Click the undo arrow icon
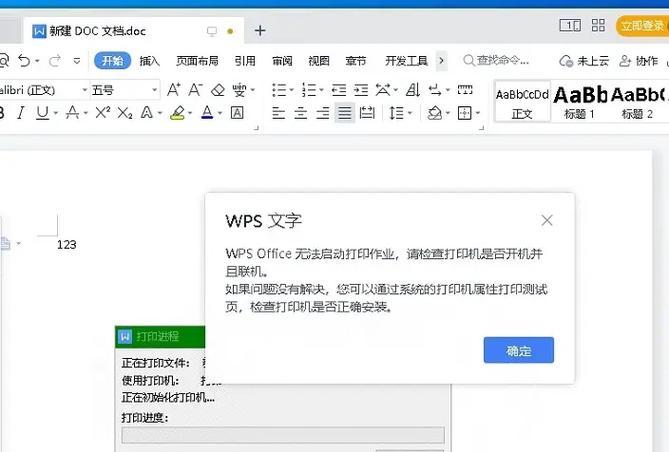This screenshot has width=669, height=452. pos(24,61)
